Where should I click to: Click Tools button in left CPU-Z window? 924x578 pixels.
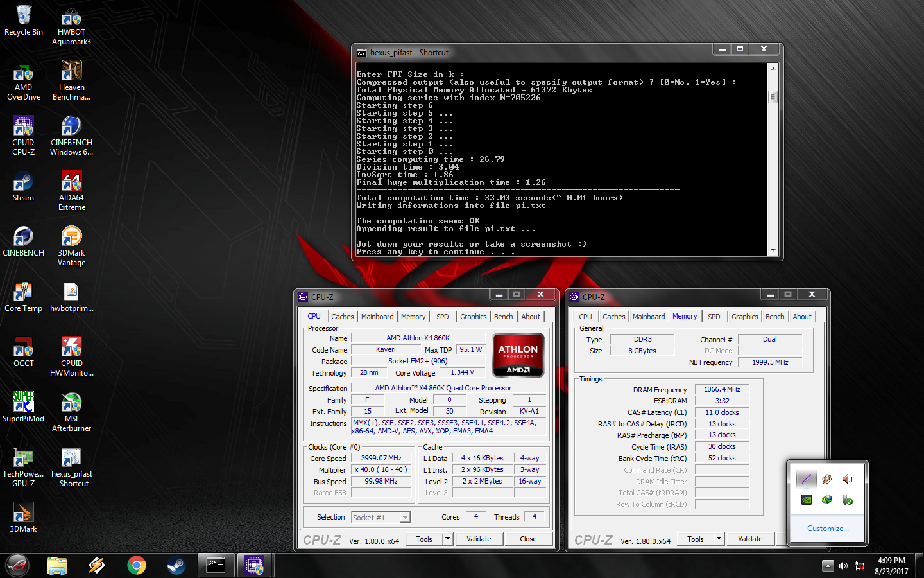[424, 539]
